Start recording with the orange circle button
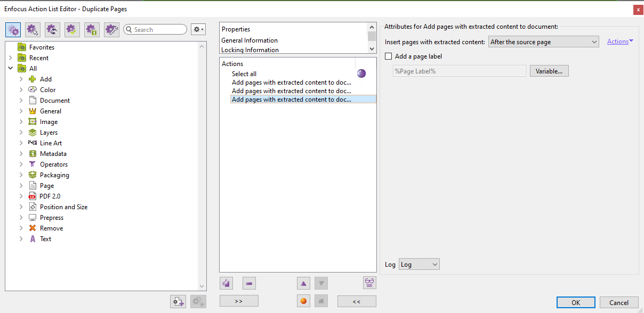 click(x=303, y=301)
